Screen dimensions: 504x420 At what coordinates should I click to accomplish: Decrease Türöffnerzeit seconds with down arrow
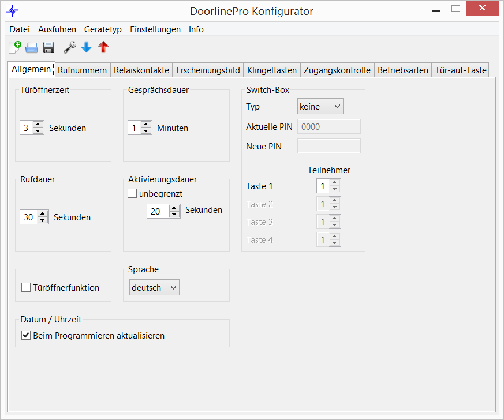click(x=38, y=131)
